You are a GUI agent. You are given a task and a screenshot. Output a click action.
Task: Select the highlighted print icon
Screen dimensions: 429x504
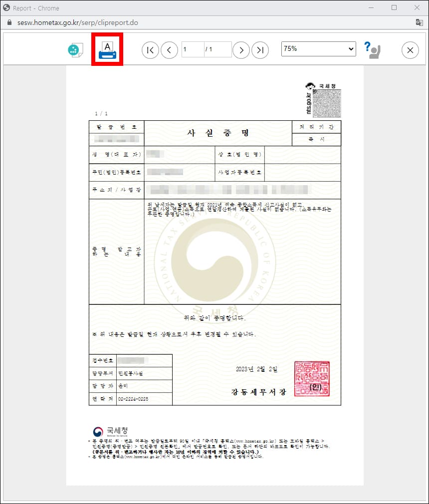point(107,49)
